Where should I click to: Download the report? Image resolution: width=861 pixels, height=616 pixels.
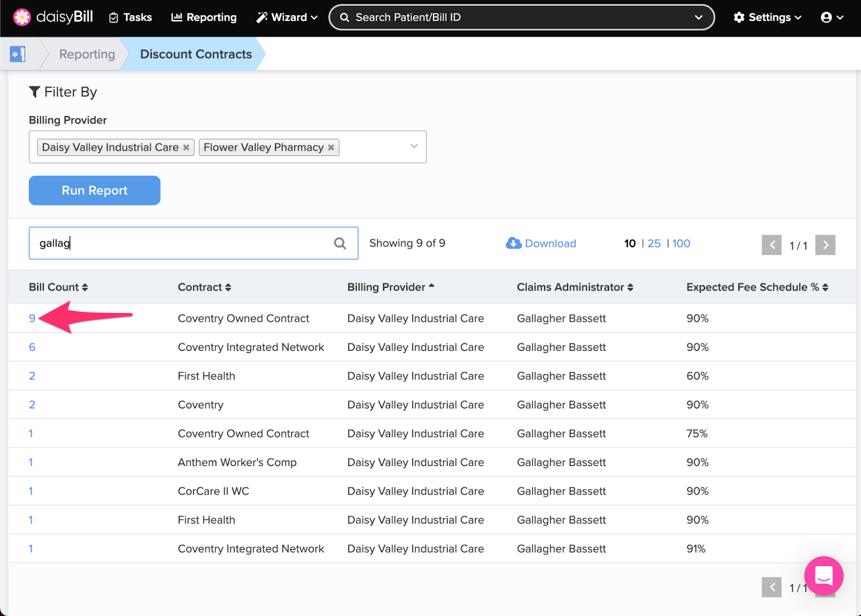coord(541,243)
